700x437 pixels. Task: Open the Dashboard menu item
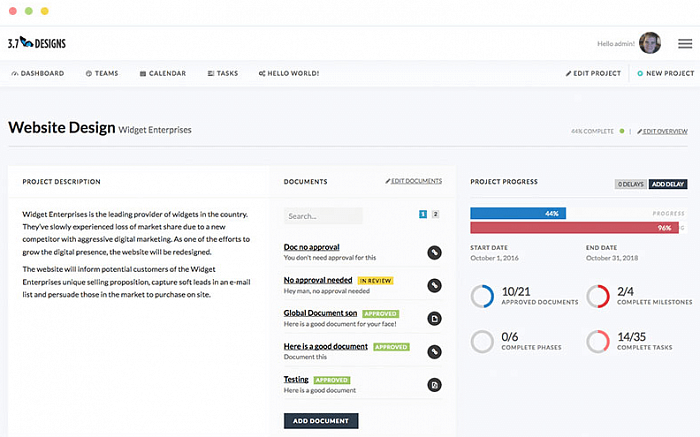point(38,73)
